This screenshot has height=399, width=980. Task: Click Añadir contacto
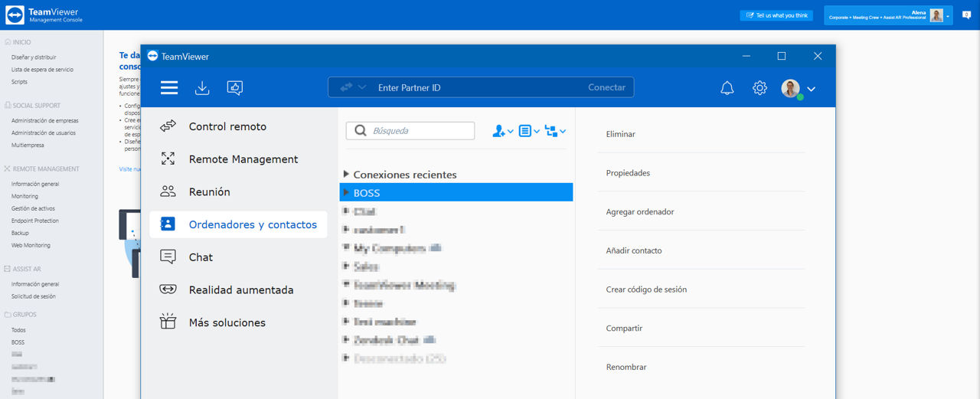pos(634,250)
